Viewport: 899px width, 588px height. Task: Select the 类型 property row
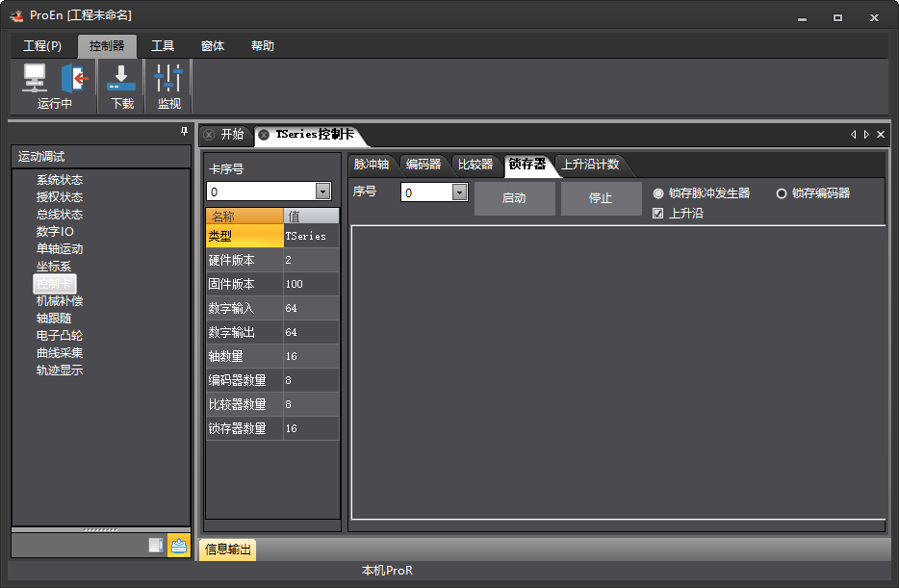[x=272, y=236]
